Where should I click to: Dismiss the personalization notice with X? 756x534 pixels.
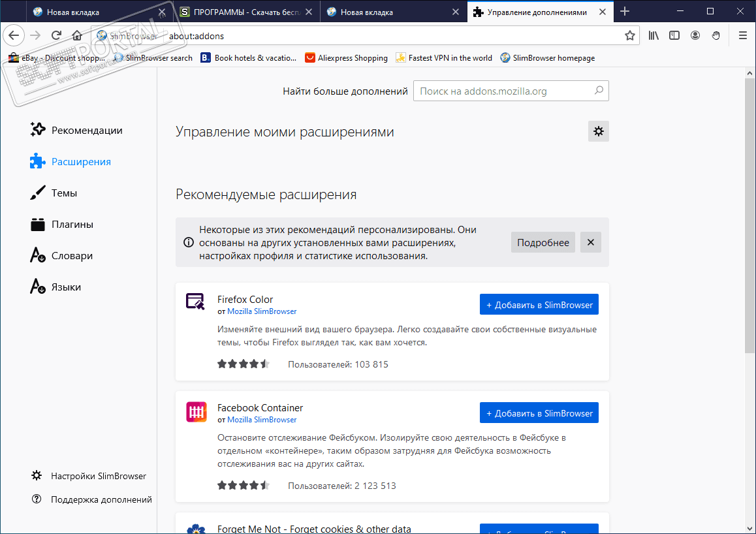[591, 242]
